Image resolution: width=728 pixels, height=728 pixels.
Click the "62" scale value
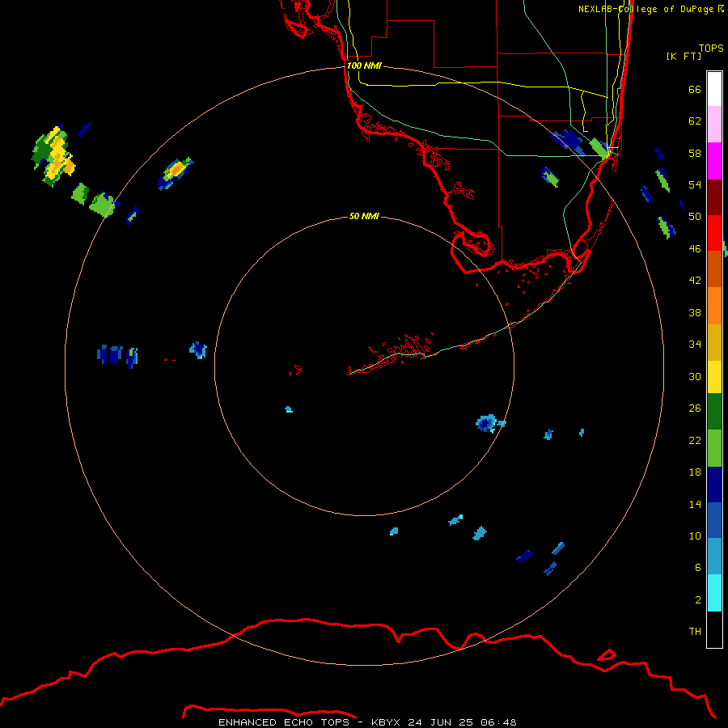[x=695, y=121]
